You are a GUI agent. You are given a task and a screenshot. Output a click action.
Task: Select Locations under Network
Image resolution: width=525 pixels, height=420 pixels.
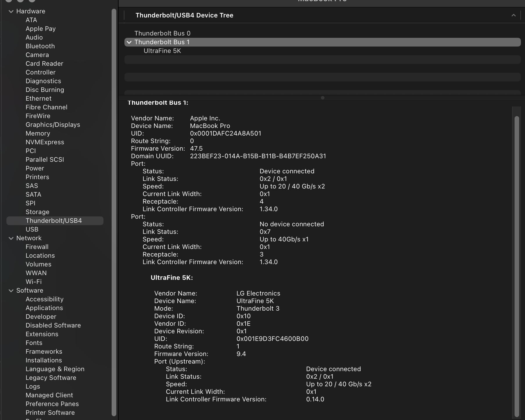tap(40, 256)
